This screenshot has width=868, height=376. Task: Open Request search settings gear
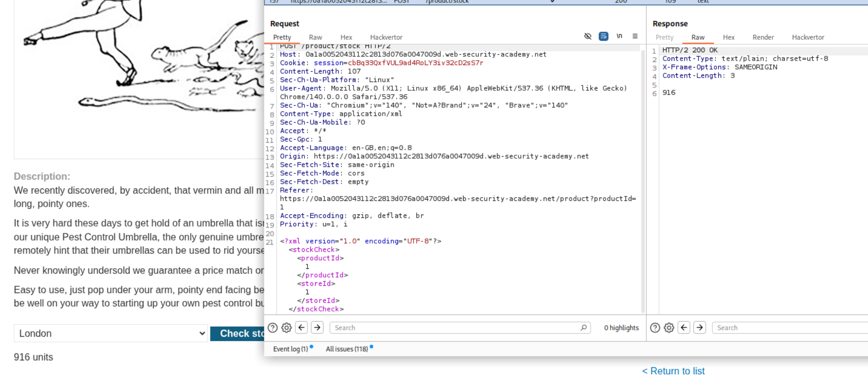click(x=287, y=328)
